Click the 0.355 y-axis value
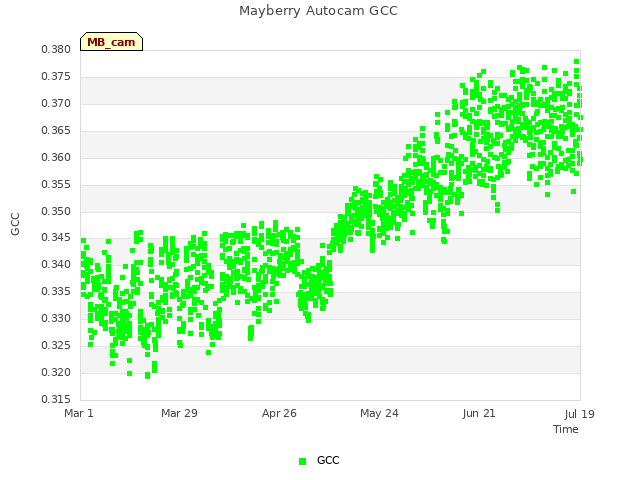 56,184
